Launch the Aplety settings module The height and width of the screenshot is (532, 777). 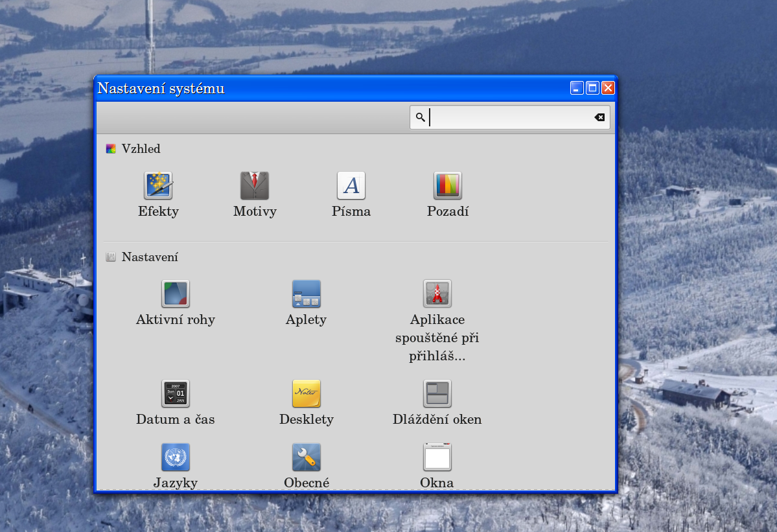(x=306, y=294)
